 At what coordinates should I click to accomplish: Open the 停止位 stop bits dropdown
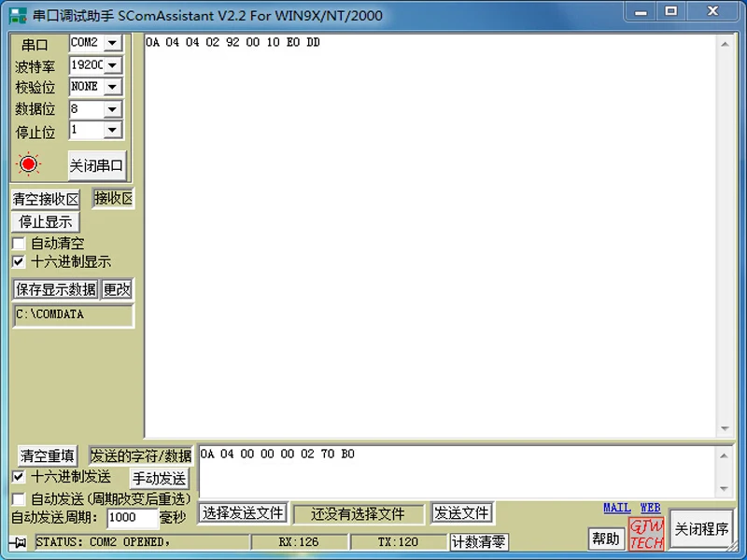(x=112, y=130)
